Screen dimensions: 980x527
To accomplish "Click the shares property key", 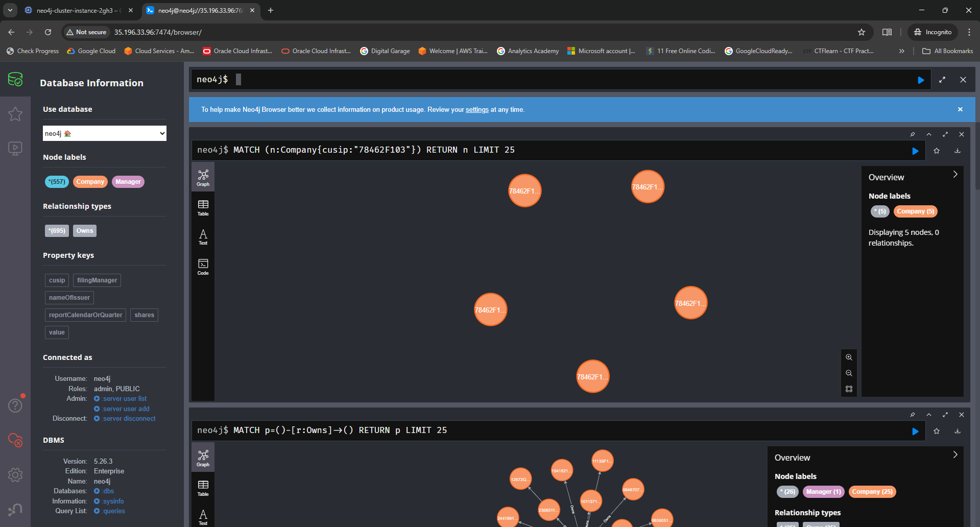I will 145,315.
